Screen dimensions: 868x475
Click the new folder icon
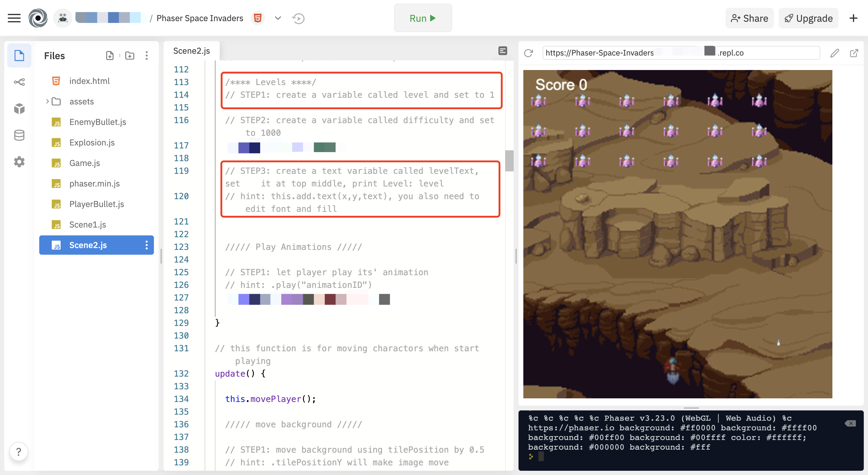click(x=130, y=56)
